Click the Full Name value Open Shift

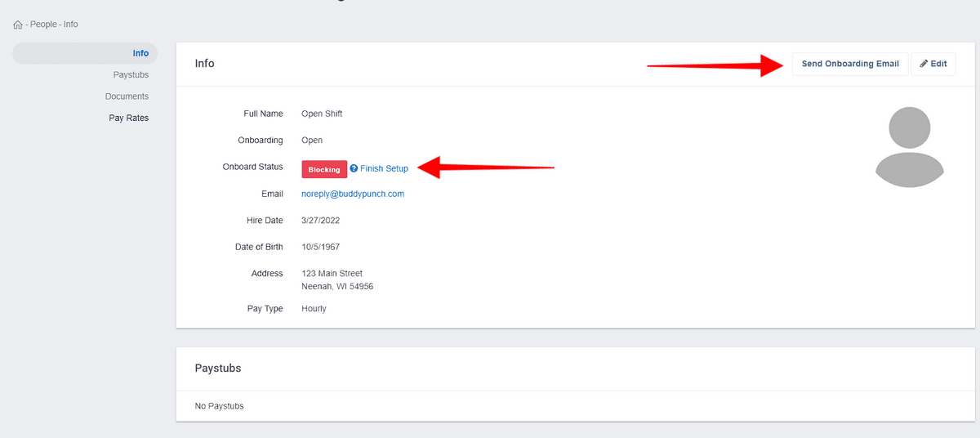(x=322, y=114)
